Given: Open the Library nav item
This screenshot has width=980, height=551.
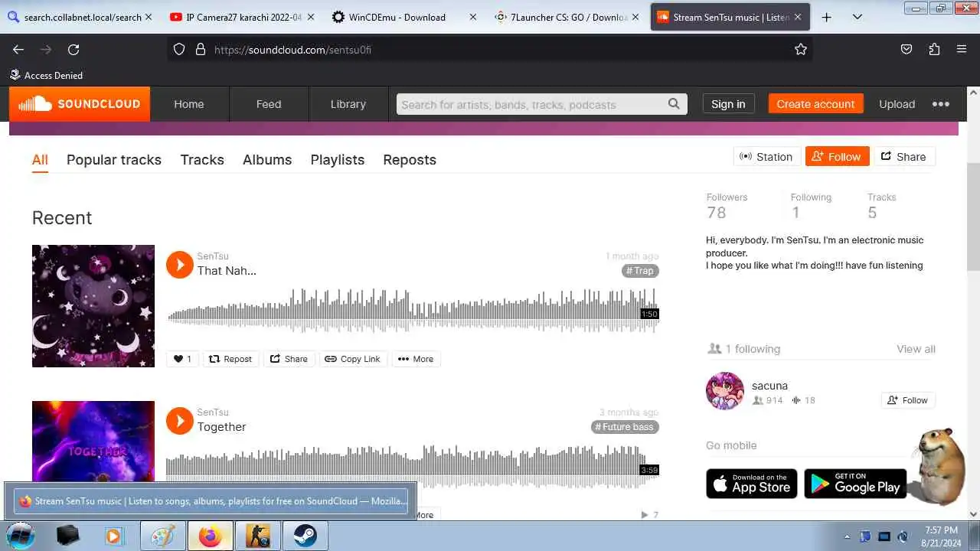Looking at the screenshot, I should (x=348, y=104).
